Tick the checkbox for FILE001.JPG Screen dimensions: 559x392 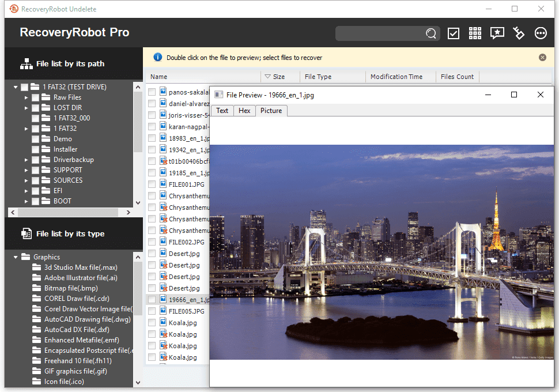(152, 184)
